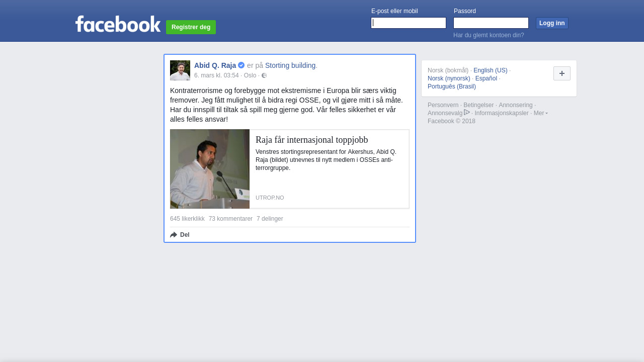Open the Betingelser footer link
The height and width of the screenshot is (362, 644).
pyautogui.click(x=478, y=105)
